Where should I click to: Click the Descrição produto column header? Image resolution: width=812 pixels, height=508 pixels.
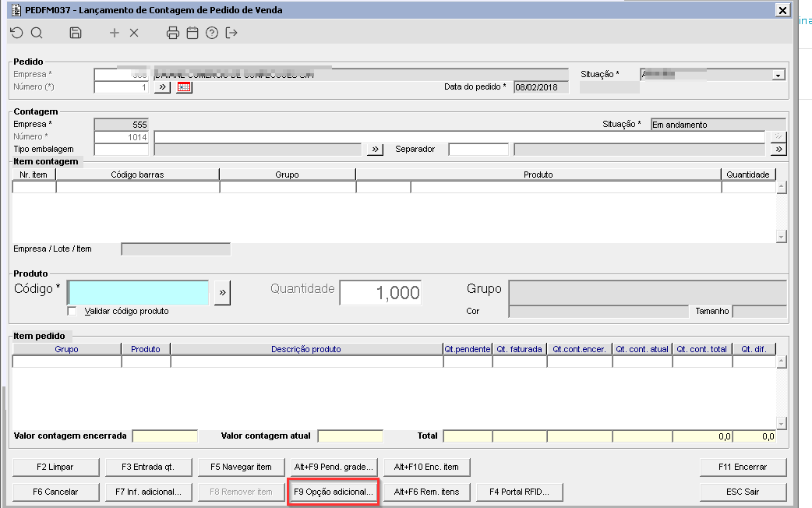[306, 349]
